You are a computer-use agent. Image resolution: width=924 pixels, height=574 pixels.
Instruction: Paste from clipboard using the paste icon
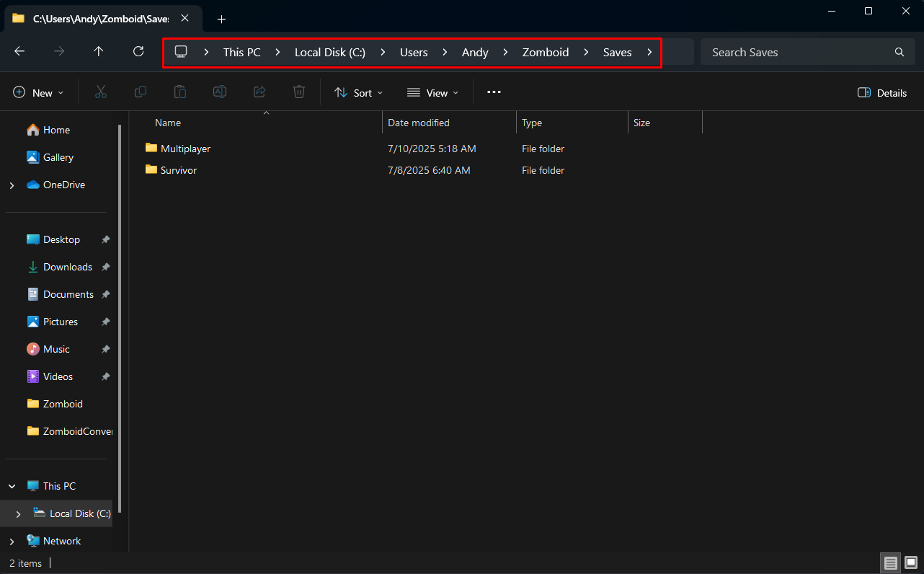pyautogui.click(x=179, y=92)
